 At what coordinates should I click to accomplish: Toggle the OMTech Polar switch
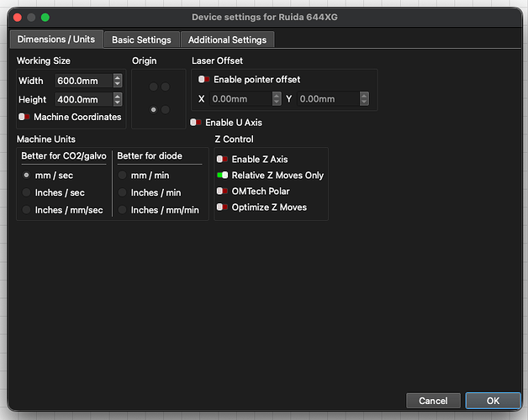[x=222, y=192]
